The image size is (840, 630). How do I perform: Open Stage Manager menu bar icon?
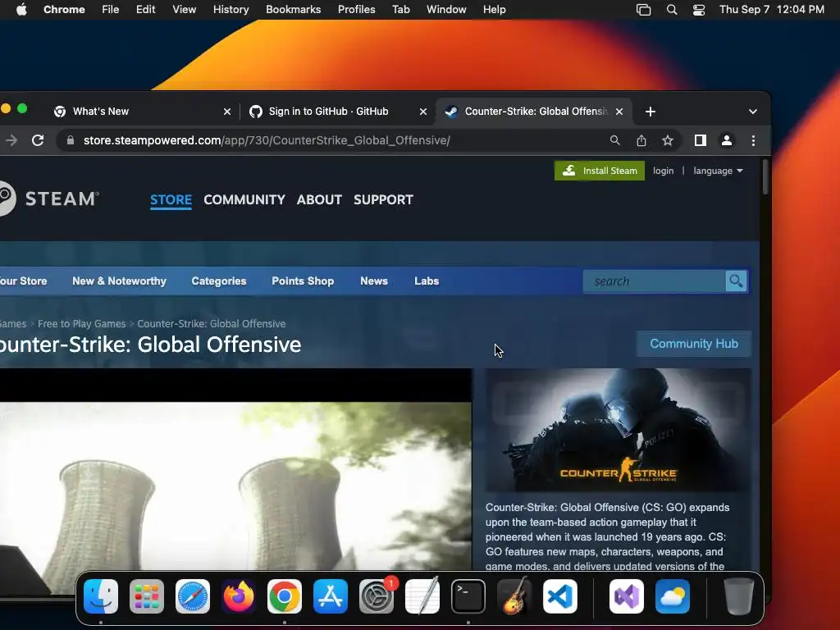coord(643,9)
